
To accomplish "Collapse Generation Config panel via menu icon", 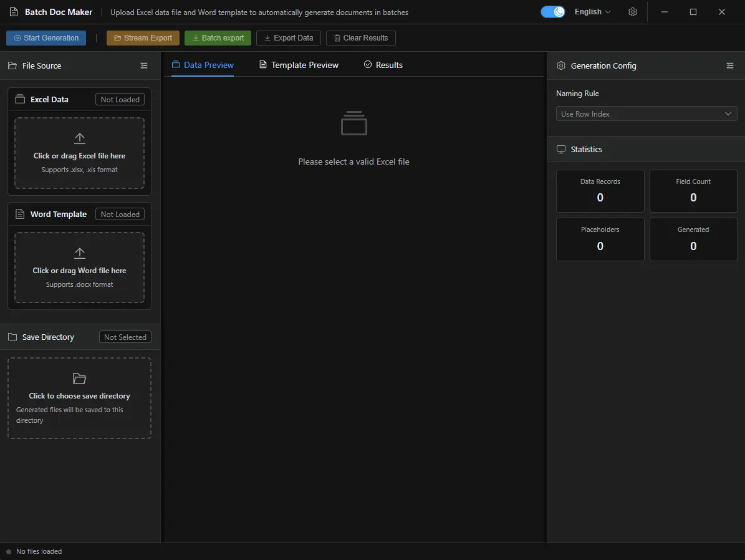I will click(730, 65).
